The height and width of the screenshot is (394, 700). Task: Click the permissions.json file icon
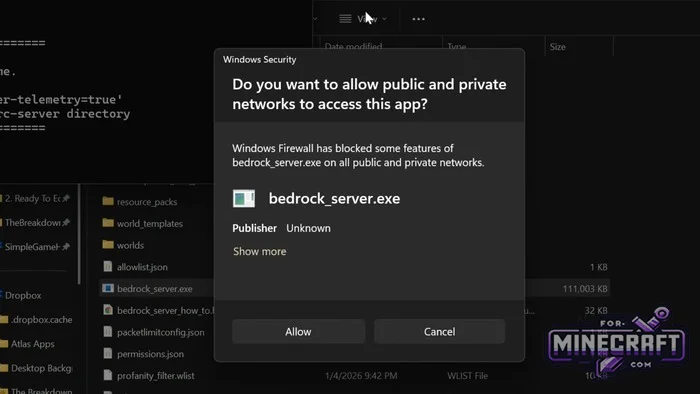(108, 353)
